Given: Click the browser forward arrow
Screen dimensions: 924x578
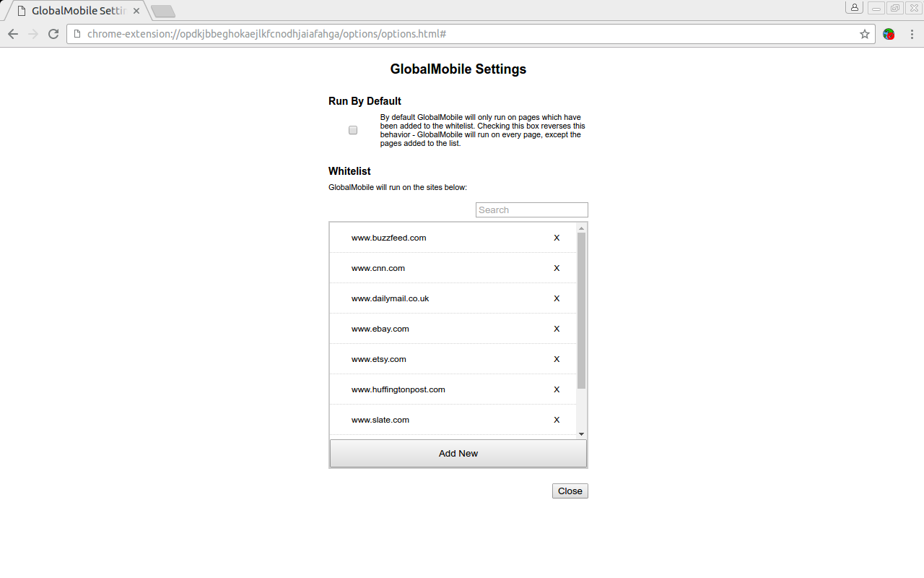Looking at the screenshot, I should [x=33, y=34].
